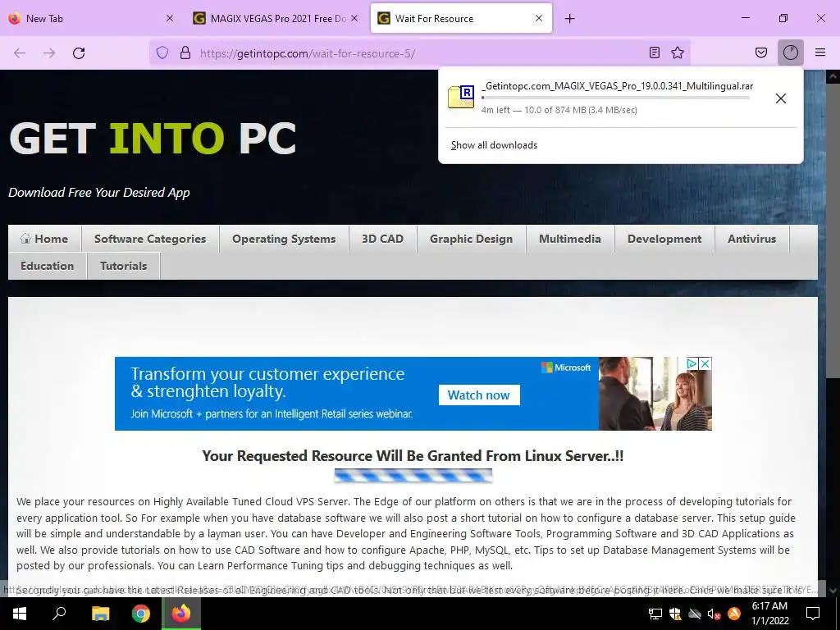The height and width of the screenshot is (630, 840).
Task: Open Windows taskbar search
Action: 59,614
